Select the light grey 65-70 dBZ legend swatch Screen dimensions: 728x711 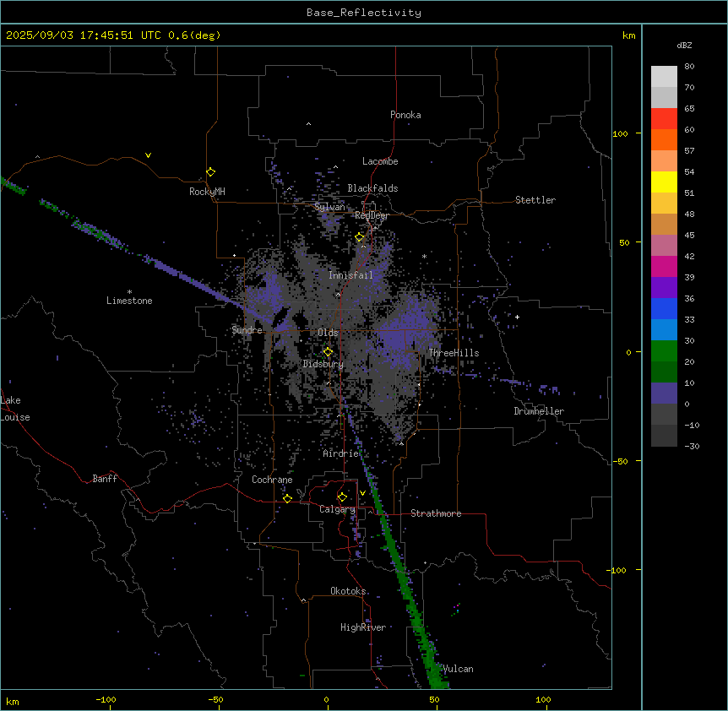point(664,97)
